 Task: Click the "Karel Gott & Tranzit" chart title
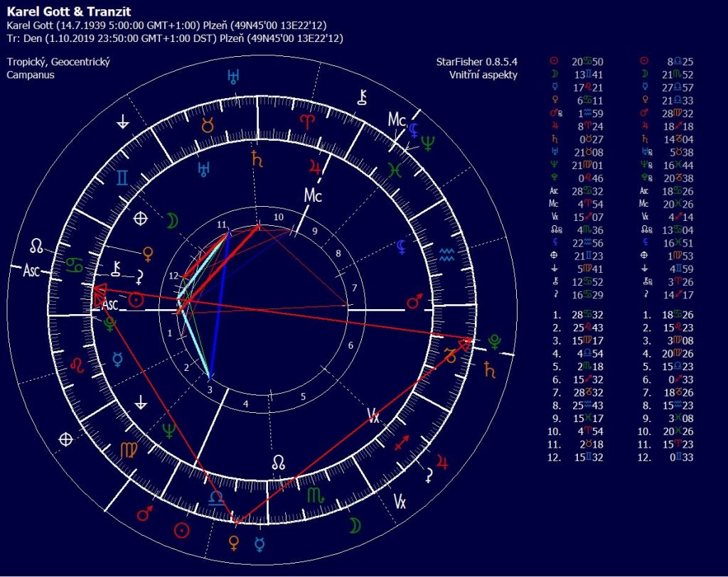tap(63, 13)
